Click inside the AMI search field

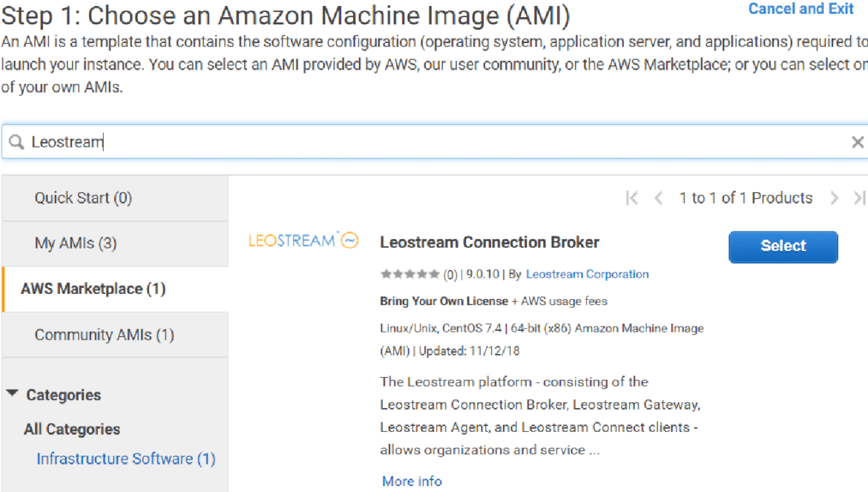pyautogui.click(x=435, y=142)
